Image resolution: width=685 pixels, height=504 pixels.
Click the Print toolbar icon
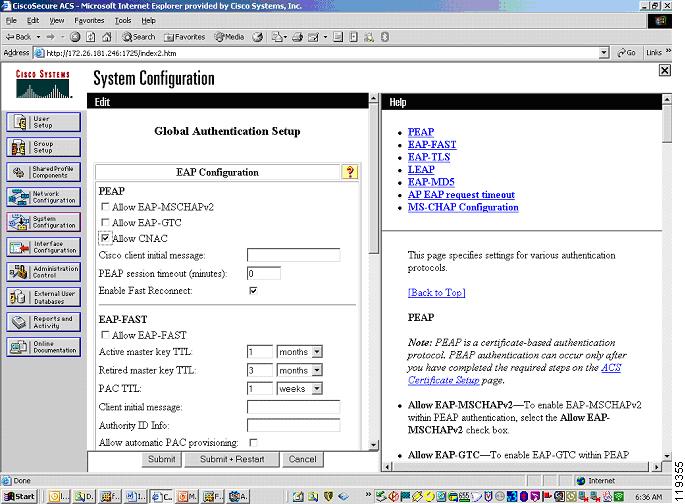298,37
